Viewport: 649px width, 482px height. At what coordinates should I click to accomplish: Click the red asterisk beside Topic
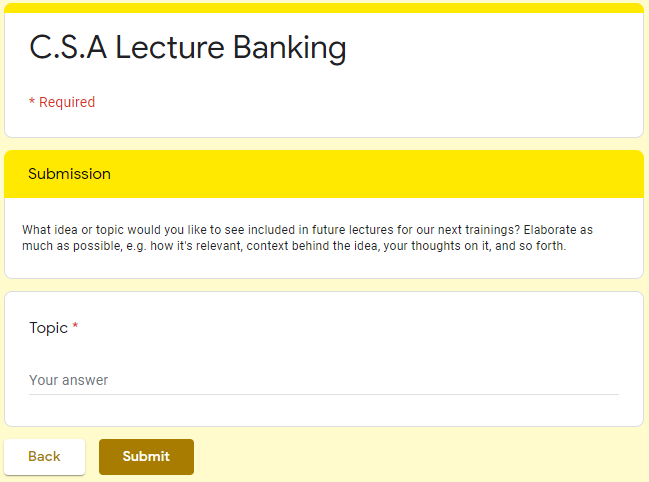click(75, 327)
